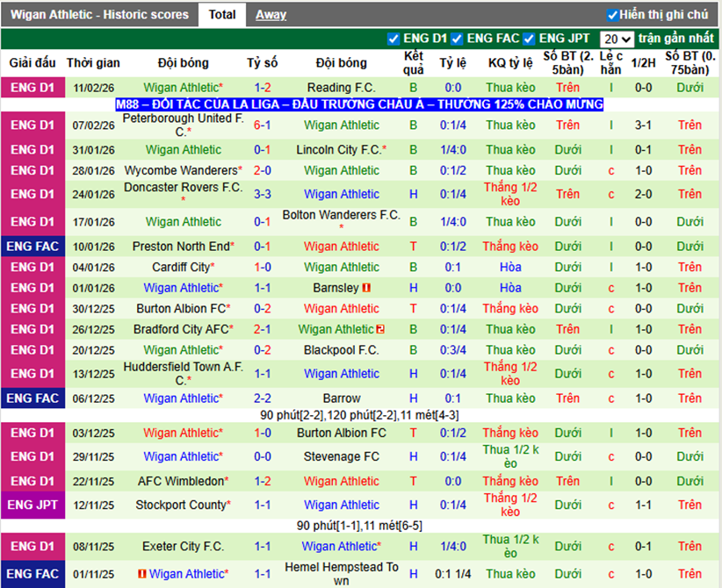Click the Tỷ số column header
This screenshot has width=722, height=588.
(262, 63)
